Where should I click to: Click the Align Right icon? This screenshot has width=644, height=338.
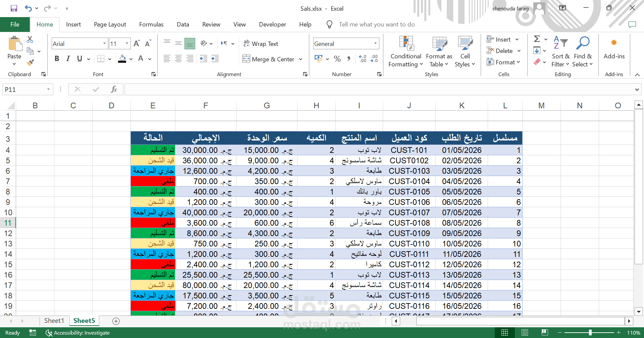[x=190, y=59]
